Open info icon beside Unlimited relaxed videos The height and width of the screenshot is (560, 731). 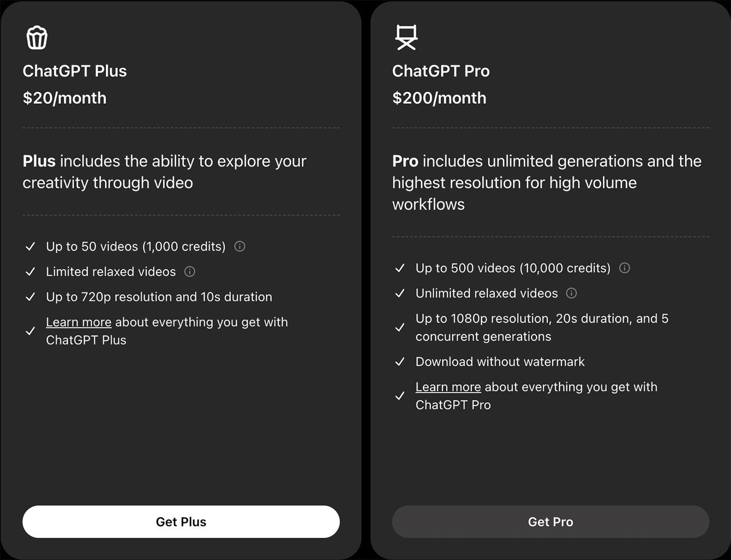point(571,293)
